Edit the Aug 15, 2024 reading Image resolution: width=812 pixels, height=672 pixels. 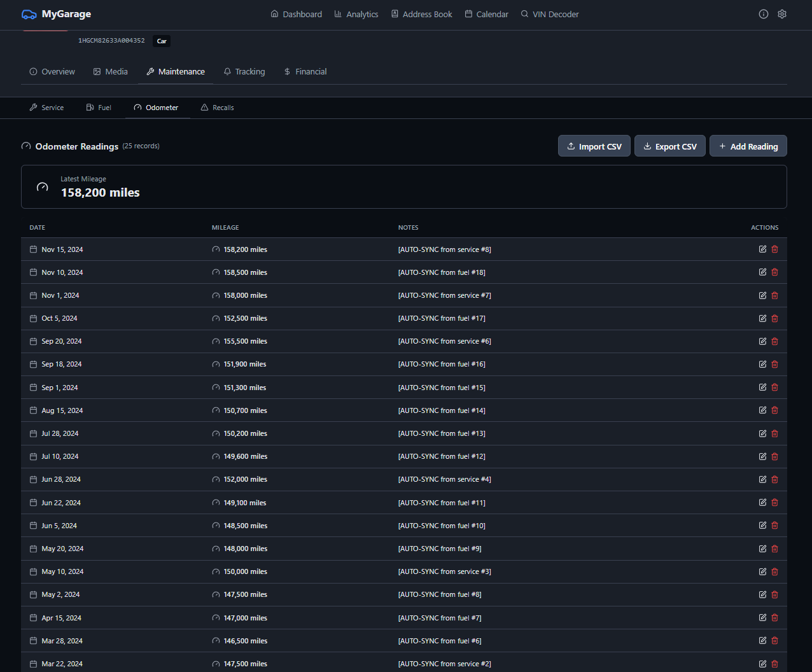(762, 410)
